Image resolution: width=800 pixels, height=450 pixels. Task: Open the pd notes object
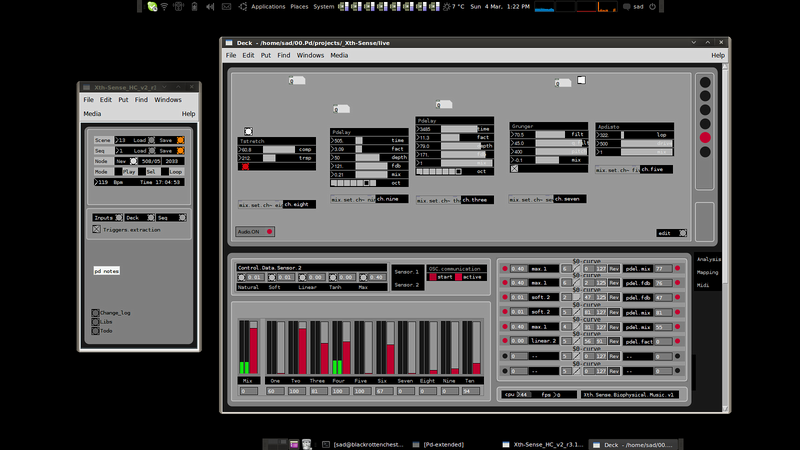point(107,271)
